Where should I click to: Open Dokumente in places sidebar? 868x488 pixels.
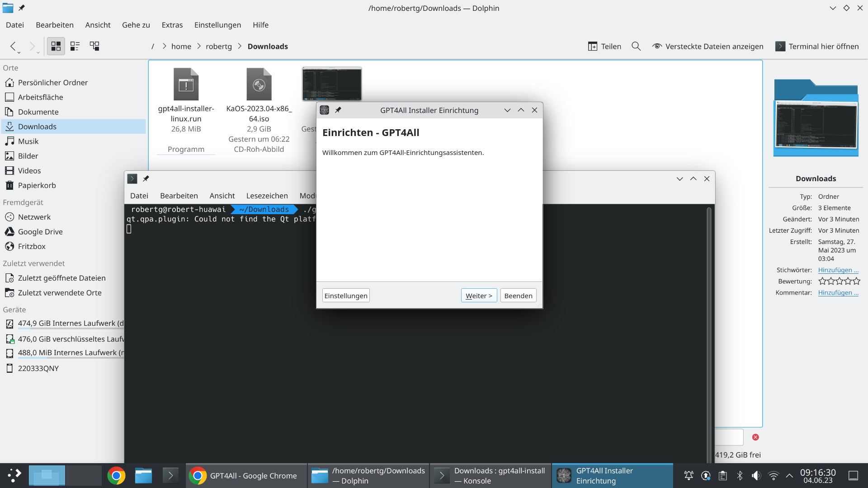[x=74, y=112]
